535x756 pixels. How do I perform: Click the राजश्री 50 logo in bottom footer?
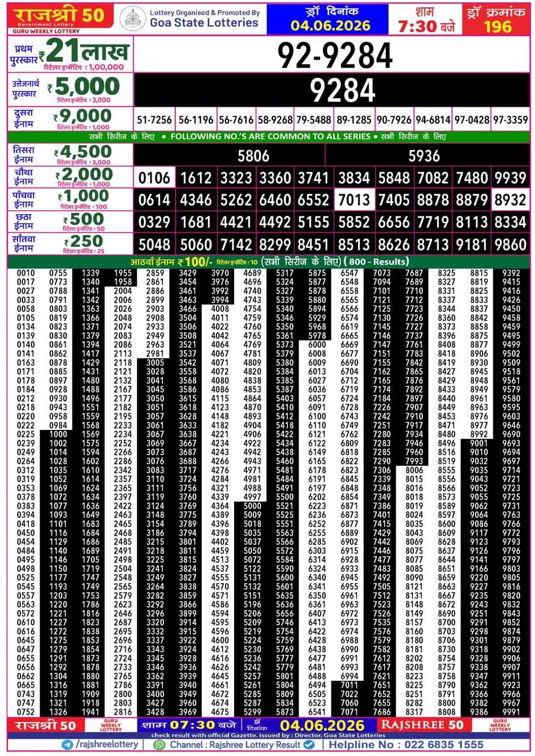[x=45, y=725]
